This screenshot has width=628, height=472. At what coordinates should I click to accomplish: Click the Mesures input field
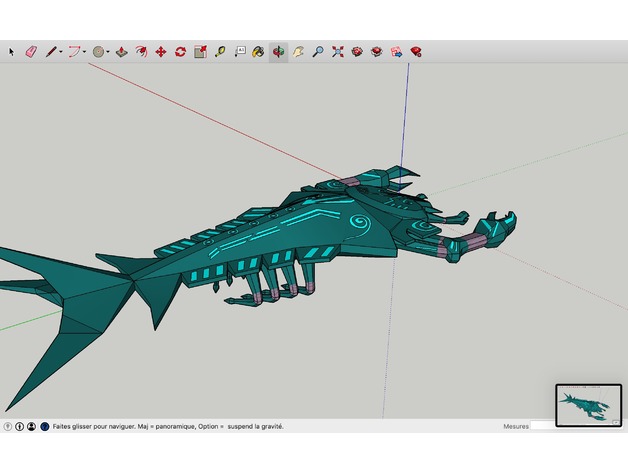[542, 426]
